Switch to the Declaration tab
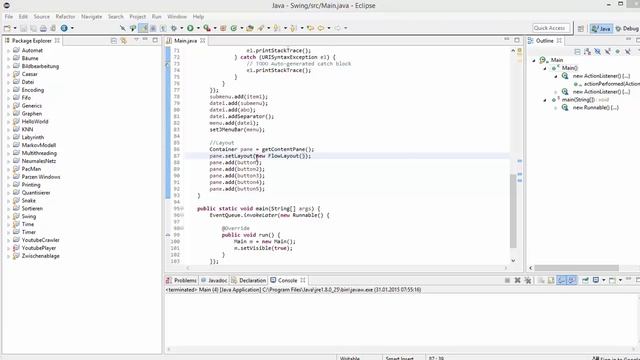The height and width of the screenshot is (360, 640). (249, 280)
